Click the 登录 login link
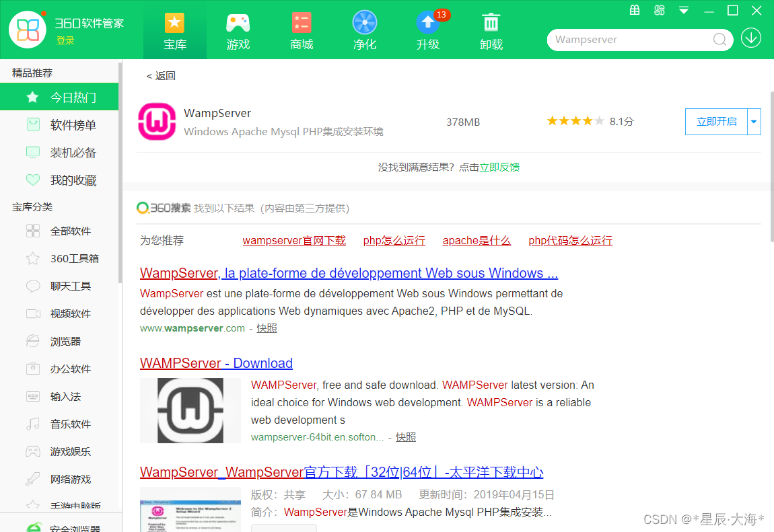Image resolution: width=774 pixels, height=532 pixels. [65, 40]
